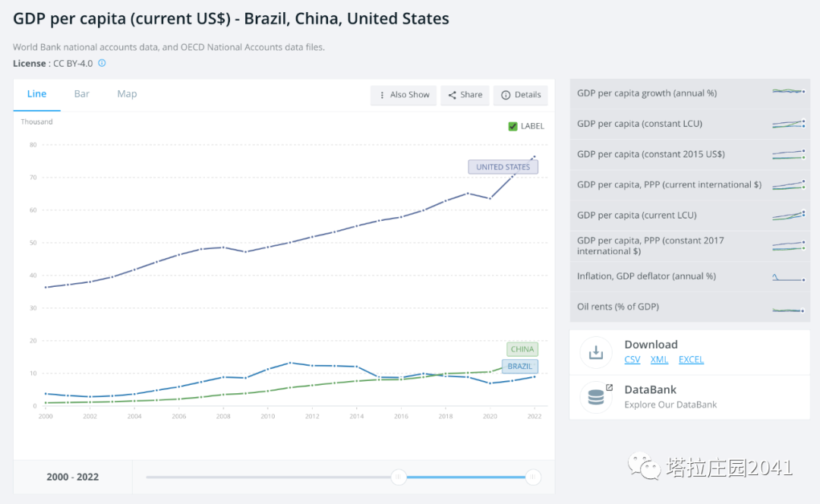
Task: Open GDP per capita growth indicator
Action: 647,93
